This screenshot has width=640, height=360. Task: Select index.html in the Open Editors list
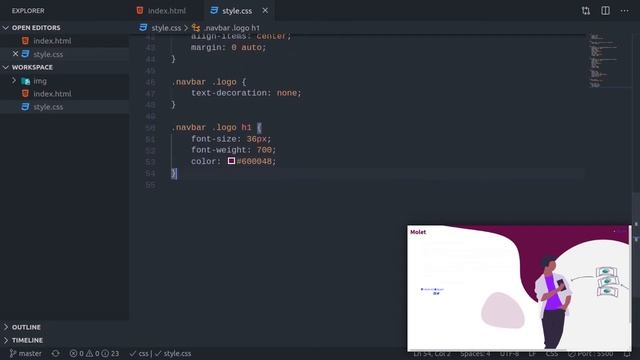click(52, 41)
